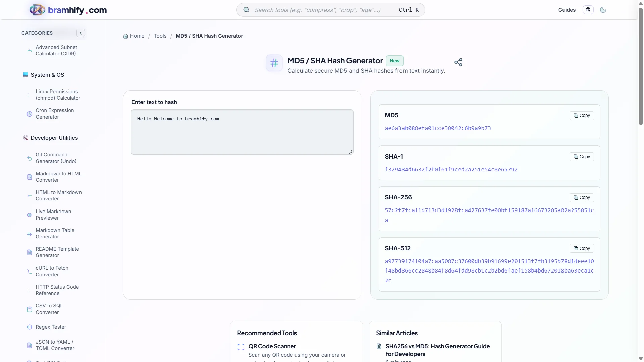
Task: Click the search magnifier icon
Action: pyautogui.click(x=246, y=10)
